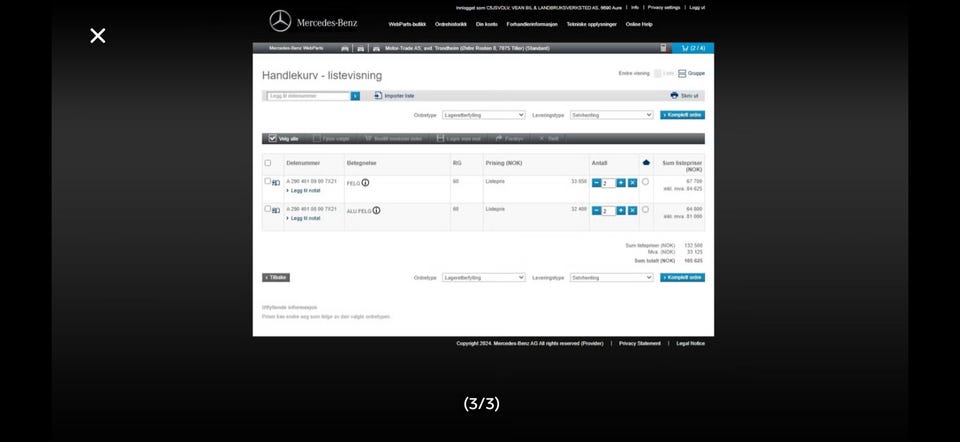Click the FELG row quantity field

pos(609,183)
